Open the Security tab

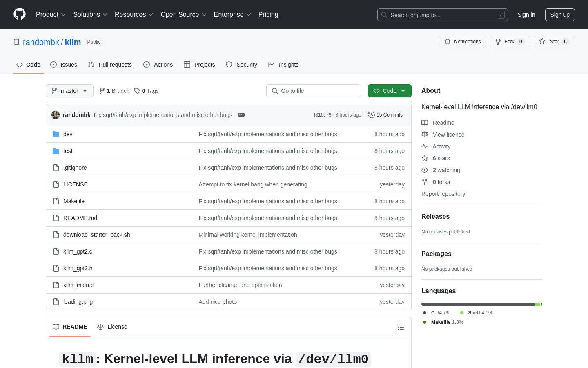pos(242,65)
